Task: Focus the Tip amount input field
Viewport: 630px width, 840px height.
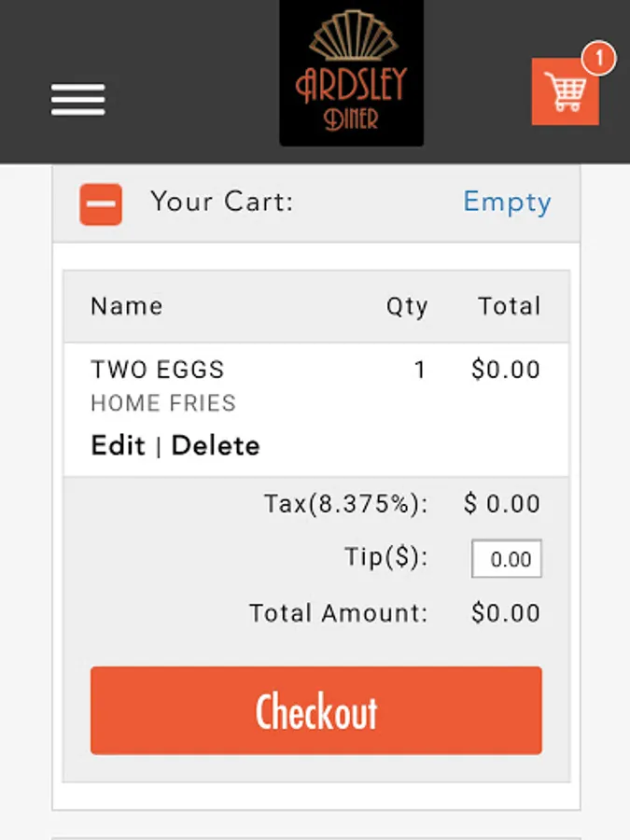Action: (x=507, y=559)
